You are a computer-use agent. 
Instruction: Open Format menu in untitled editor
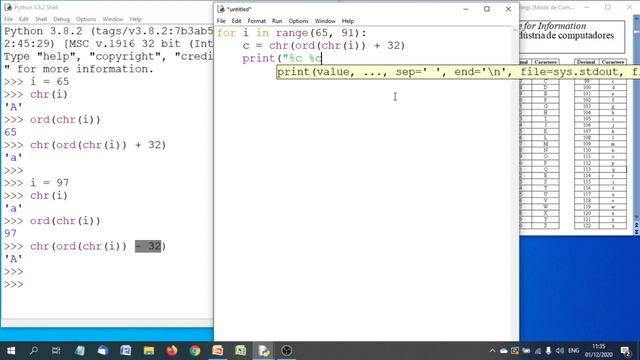(x=256, y=21)
